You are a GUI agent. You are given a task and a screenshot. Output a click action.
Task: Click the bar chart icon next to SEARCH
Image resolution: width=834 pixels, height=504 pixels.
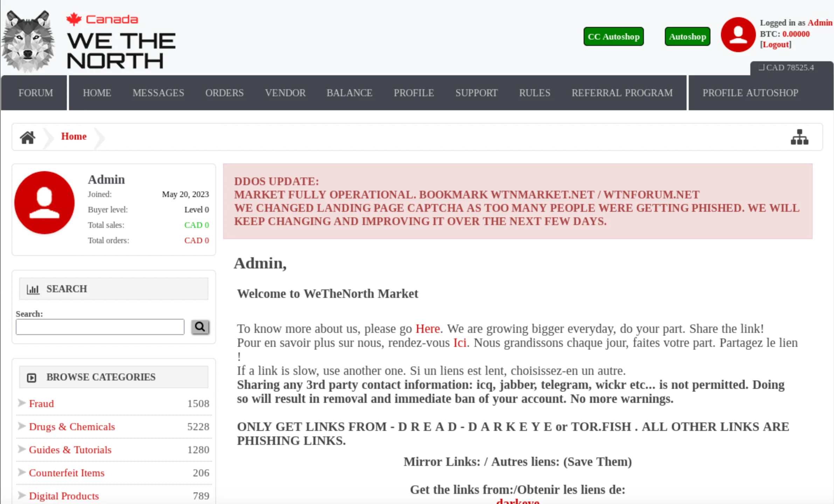click(33, 289)
